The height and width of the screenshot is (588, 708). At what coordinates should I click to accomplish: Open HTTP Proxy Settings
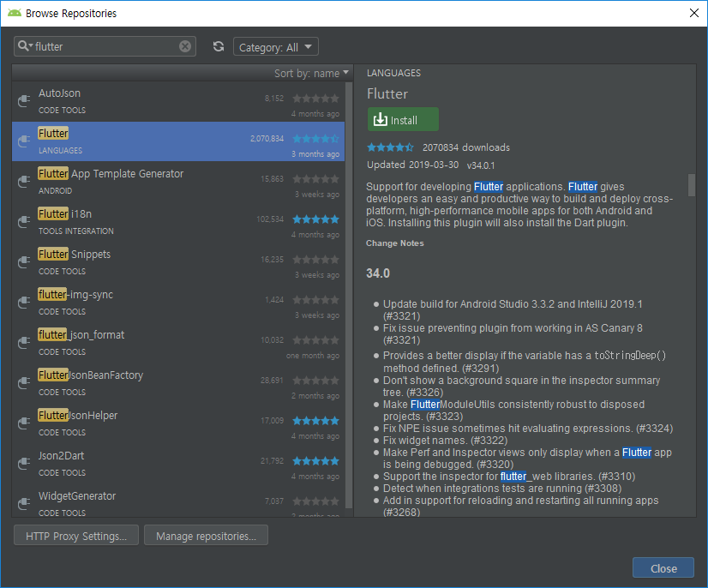(x=75, y=536)
